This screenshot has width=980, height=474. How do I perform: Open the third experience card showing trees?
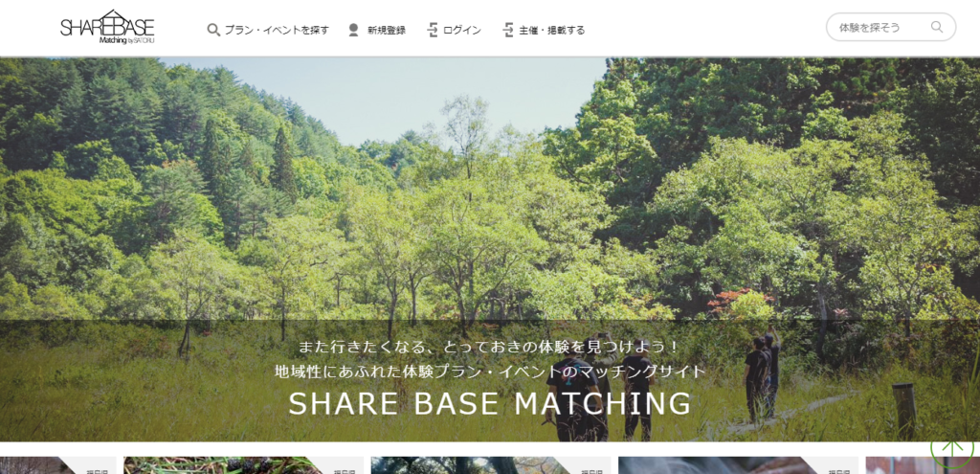click(491, 465)
